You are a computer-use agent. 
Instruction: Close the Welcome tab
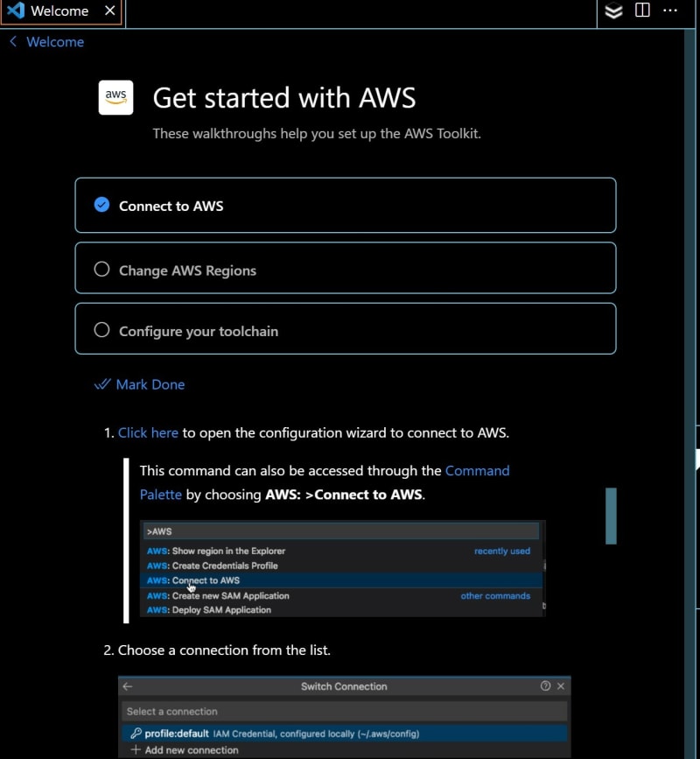pyautogui.click(x=110, y=11)
